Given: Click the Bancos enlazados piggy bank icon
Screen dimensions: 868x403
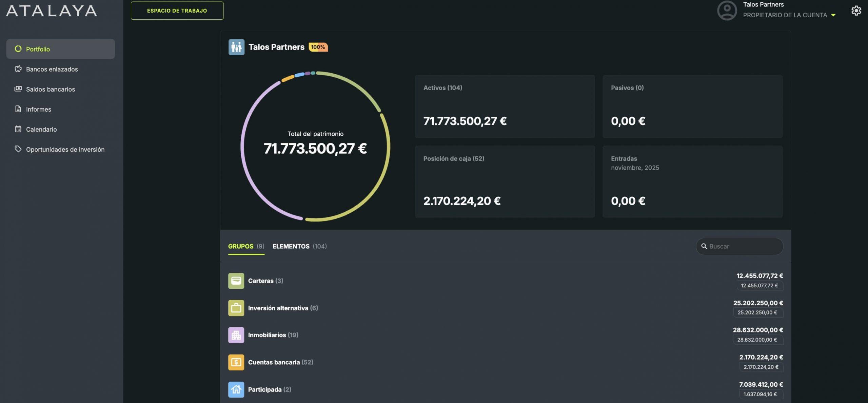Looking at the screenshot, I should point(18,69).
